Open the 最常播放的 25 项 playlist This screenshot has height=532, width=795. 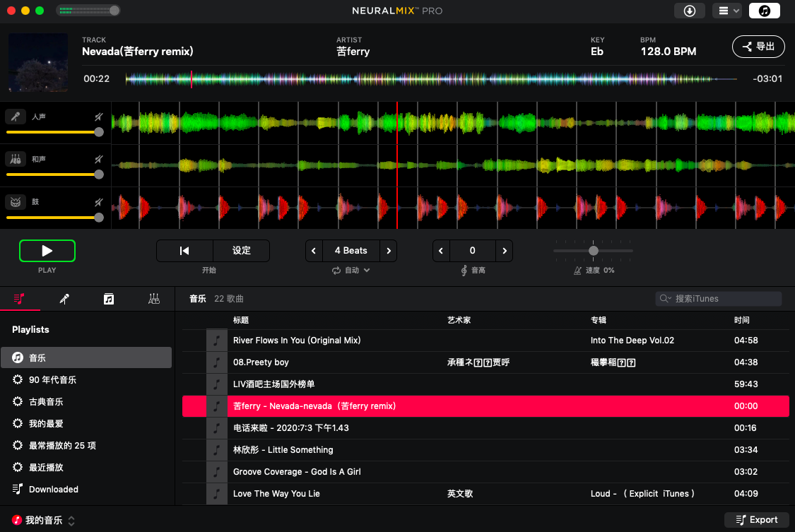tap(86, 445)
